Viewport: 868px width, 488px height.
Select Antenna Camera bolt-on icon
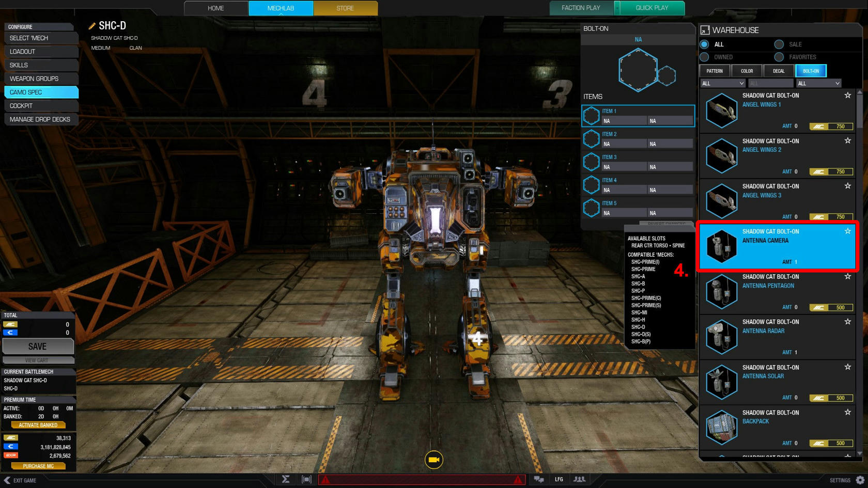(722, 246)
